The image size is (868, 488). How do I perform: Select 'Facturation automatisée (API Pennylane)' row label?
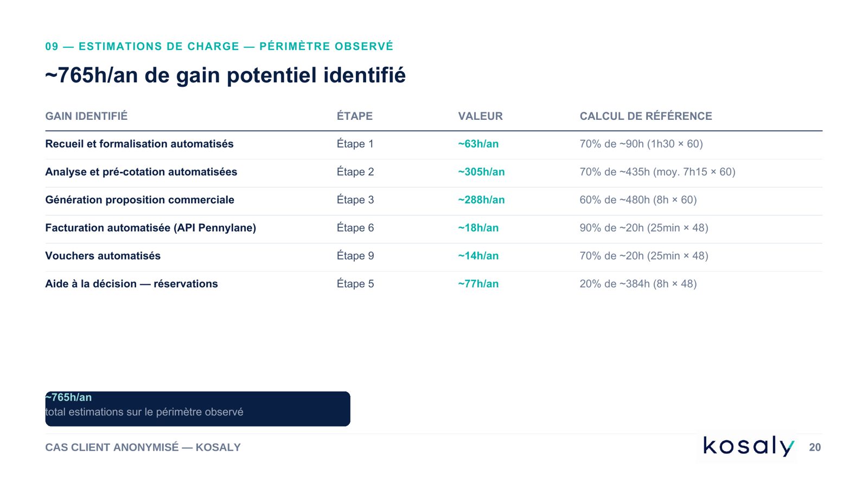click(150, 228)
